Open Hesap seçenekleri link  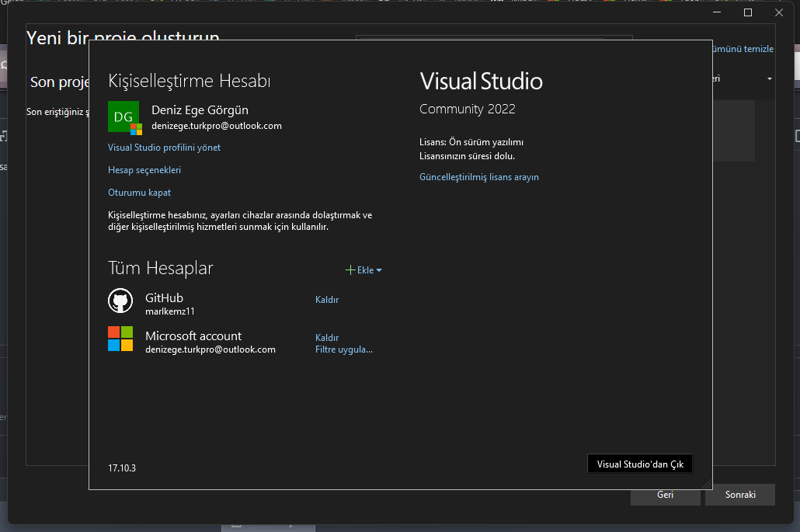[144, 170]
